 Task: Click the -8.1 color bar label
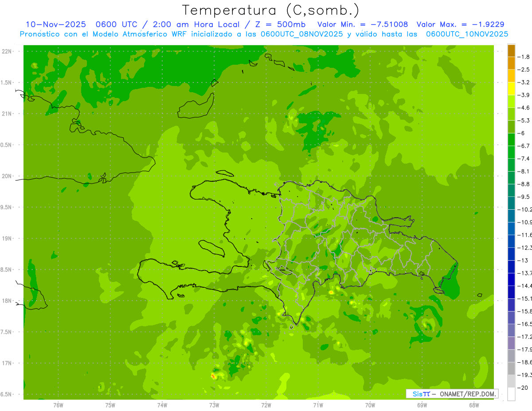tap(524, 171)
